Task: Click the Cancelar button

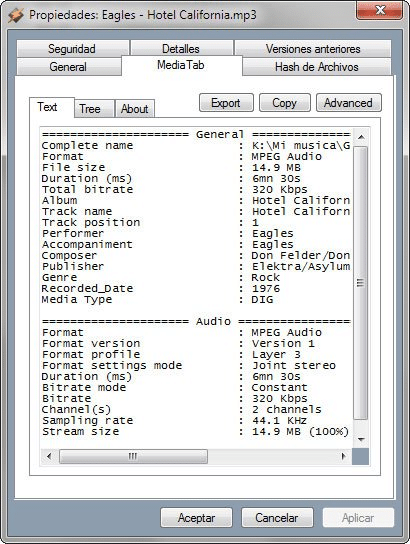Action: tap(277, 518)
